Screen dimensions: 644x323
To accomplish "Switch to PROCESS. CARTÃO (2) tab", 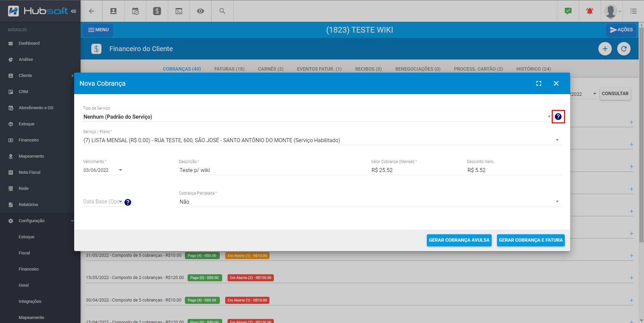I will point(479,69).
